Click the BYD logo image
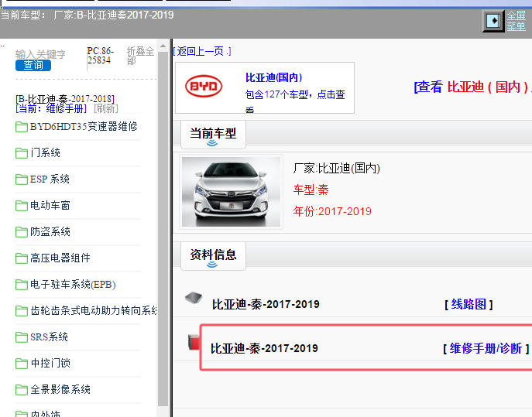This screenshot has width=532, height=417. coord(204,87)
